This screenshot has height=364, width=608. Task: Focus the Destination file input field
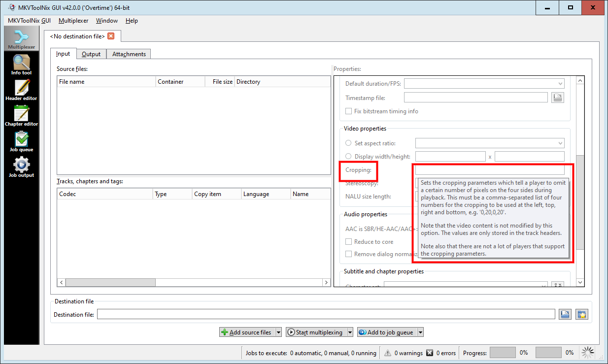click(x=326, y=314)
